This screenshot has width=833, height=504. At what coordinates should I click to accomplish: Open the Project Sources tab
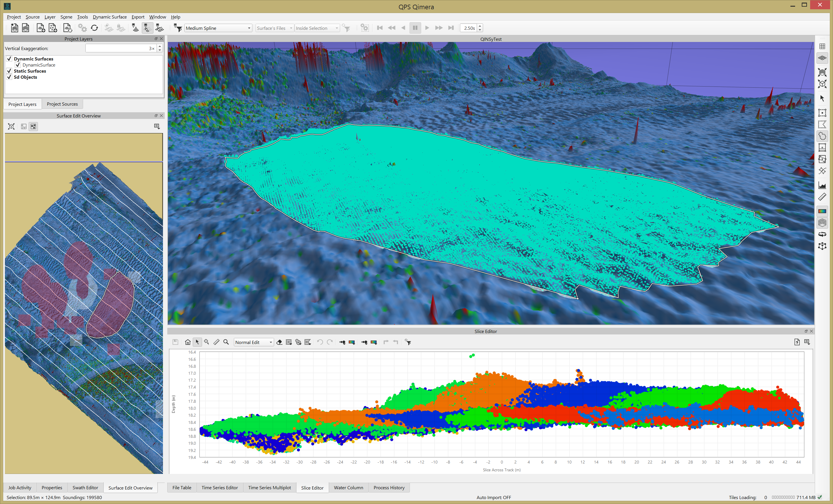tap(62, 104)
